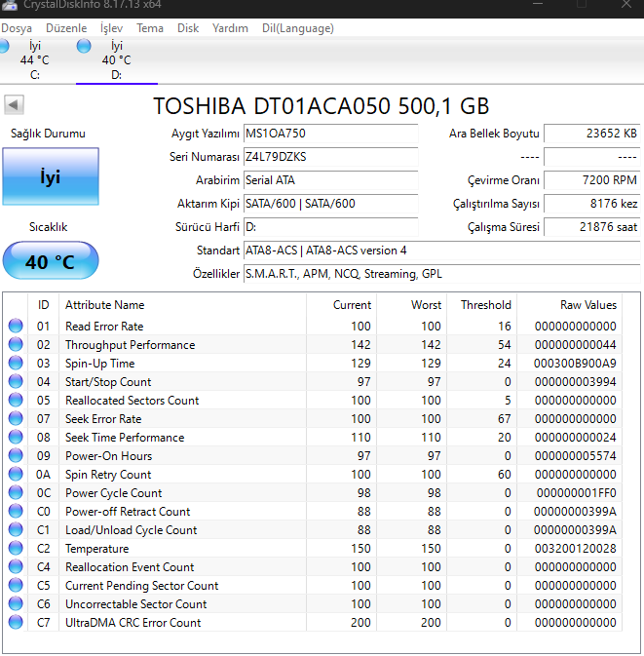644x656 pixels.
Task: Open the Tema menu
Action: pyautogui.click(x=150, y=28)
